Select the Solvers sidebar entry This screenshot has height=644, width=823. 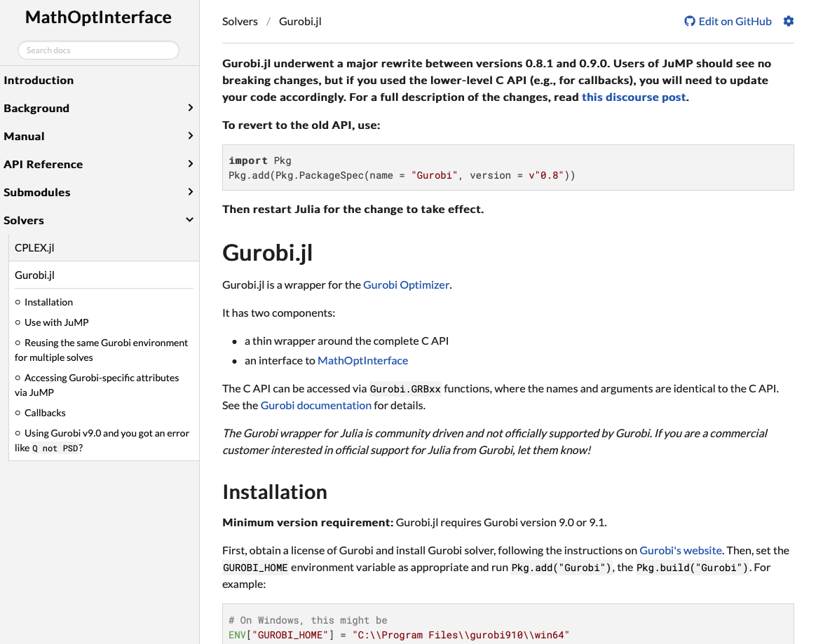point(24,221)
